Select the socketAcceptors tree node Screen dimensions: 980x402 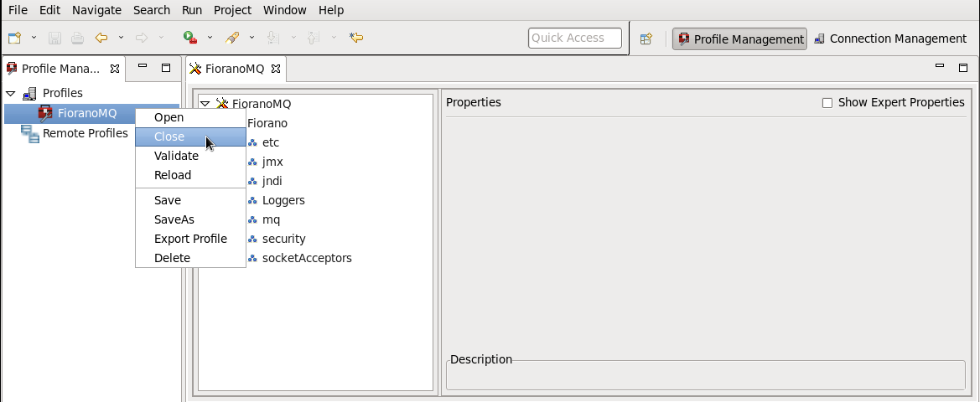click(x=307, y=258)
